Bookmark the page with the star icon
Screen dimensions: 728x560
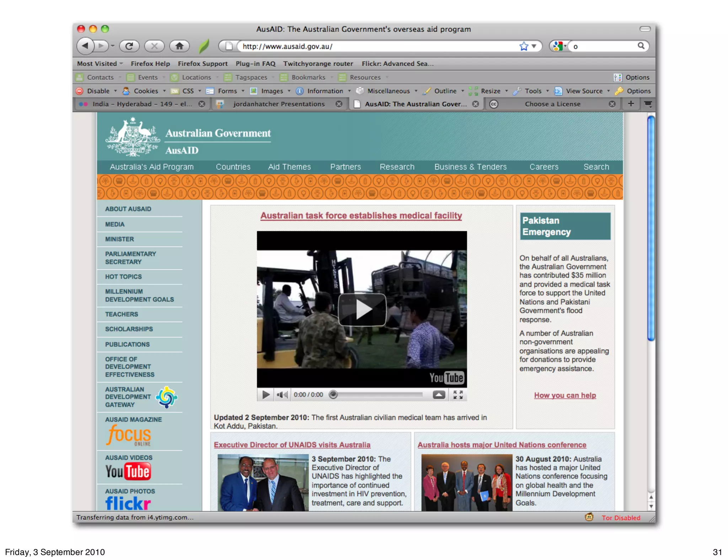pos(524,46)
